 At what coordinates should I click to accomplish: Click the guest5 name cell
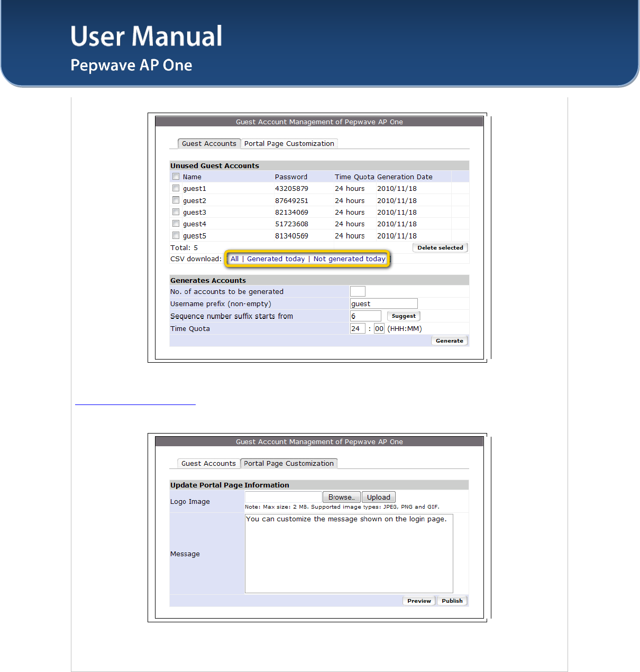195,236
